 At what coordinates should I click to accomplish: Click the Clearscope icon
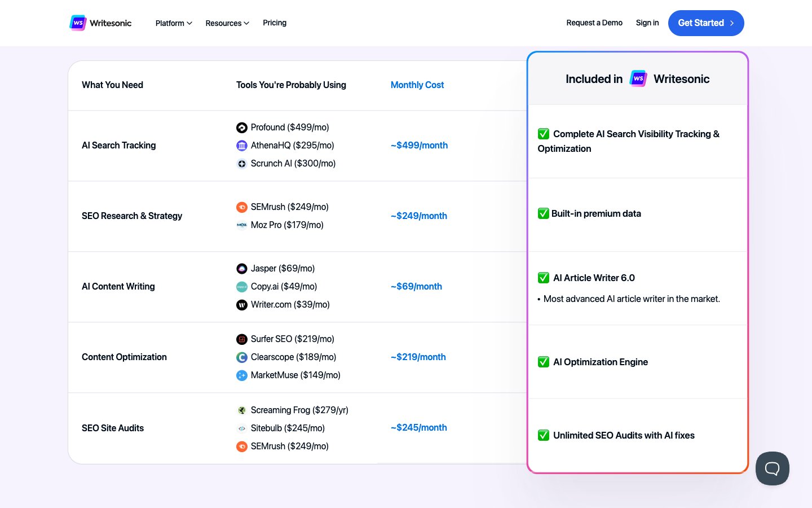coord(242,357)
